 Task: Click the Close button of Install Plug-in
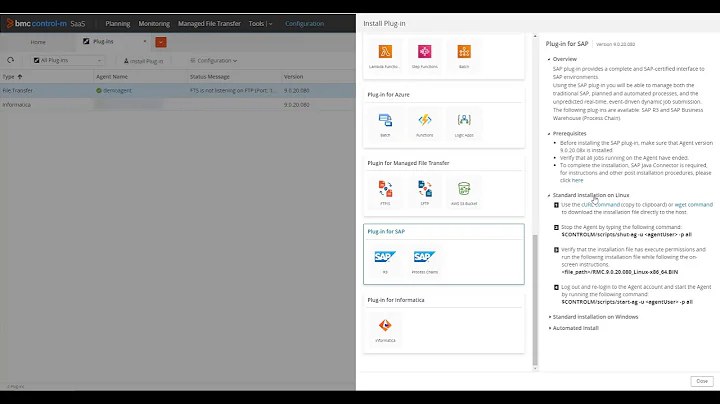(702, 381)
